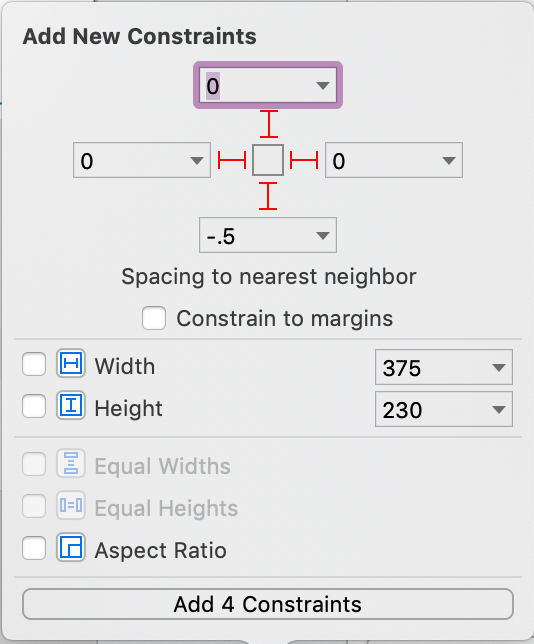Click the Add 4 Constraints button
Viewport: 534px width, 644px height.
click(x=268, y=604)
